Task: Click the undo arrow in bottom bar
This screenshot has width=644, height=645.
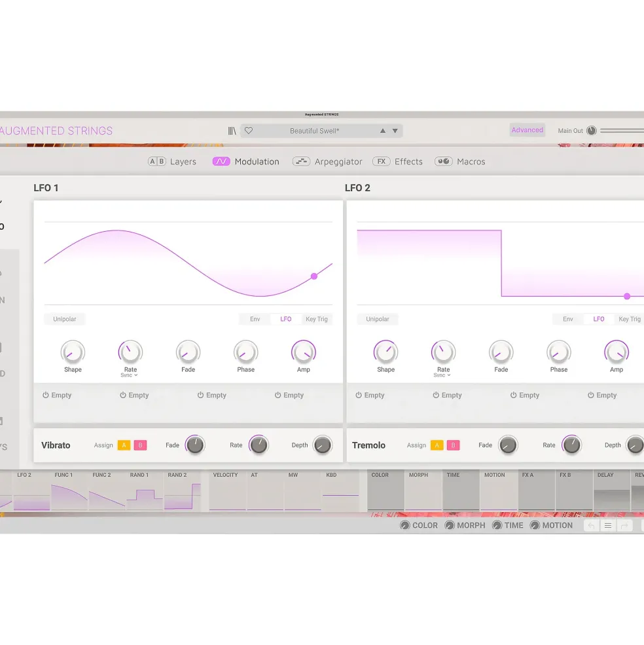Action: (x=592, y=525)
